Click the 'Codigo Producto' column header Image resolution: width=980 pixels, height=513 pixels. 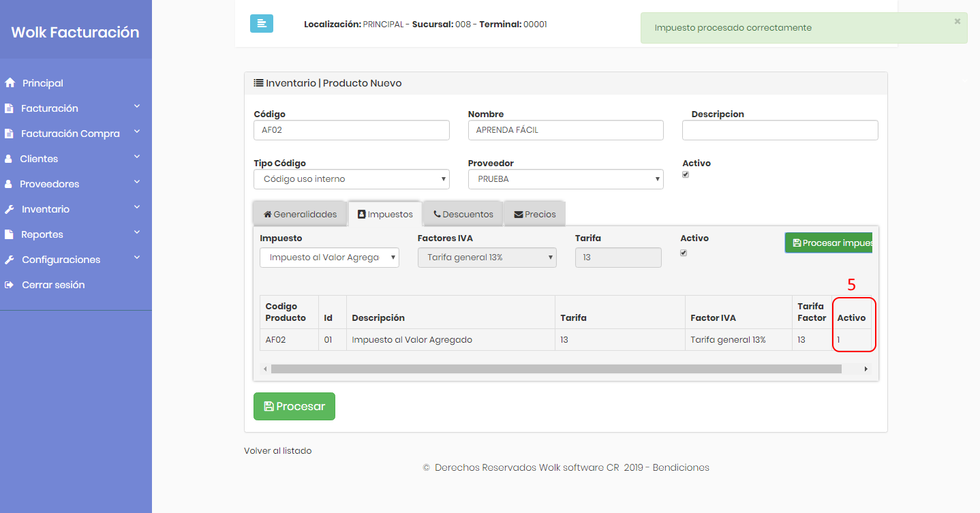pos(290,312)
